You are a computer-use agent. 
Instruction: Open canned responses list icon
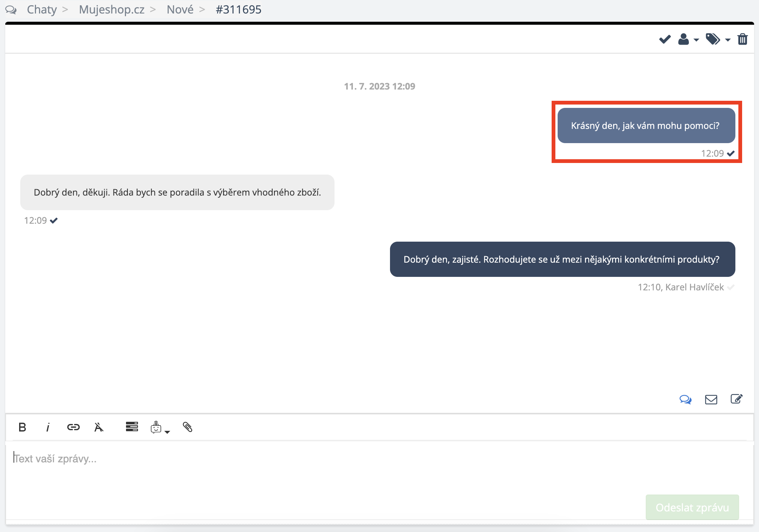click(x=132, y=427)
